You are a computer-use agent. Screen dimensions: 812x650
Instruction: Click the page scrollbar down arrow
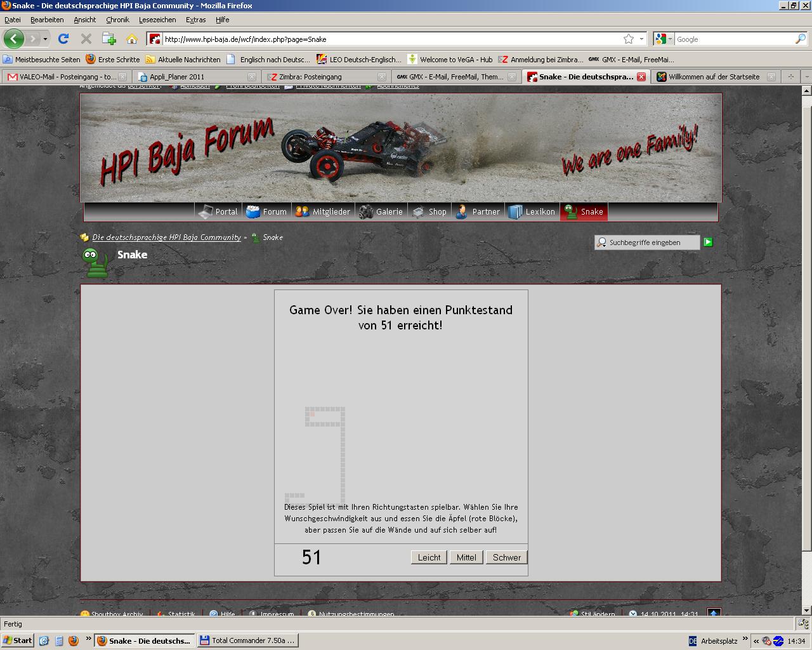[806, 610]
